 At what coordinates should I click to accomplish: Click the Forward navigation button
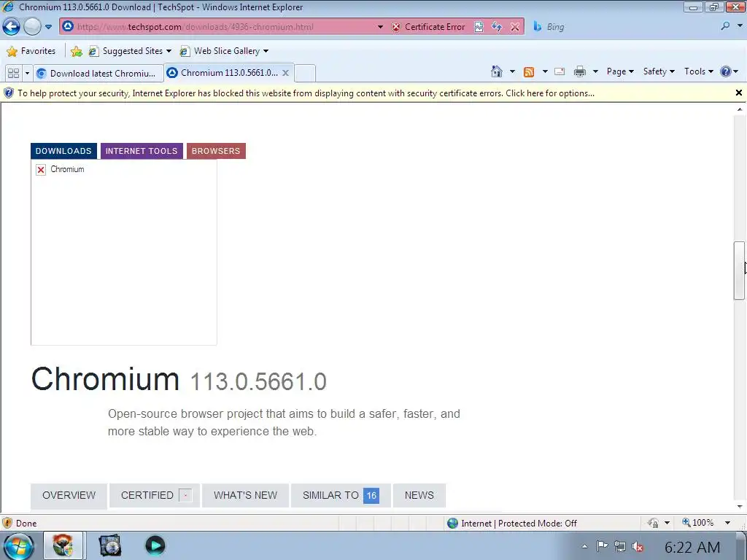pyautogui.click(x=32, y=27)
